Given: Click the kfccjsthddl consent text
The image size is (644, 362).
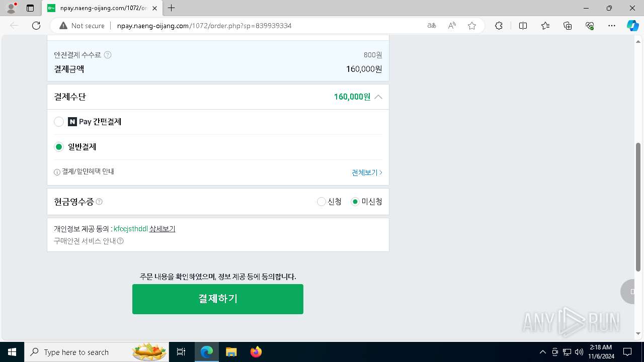Looking at the screenshot, I should click(x=131, y=229).
